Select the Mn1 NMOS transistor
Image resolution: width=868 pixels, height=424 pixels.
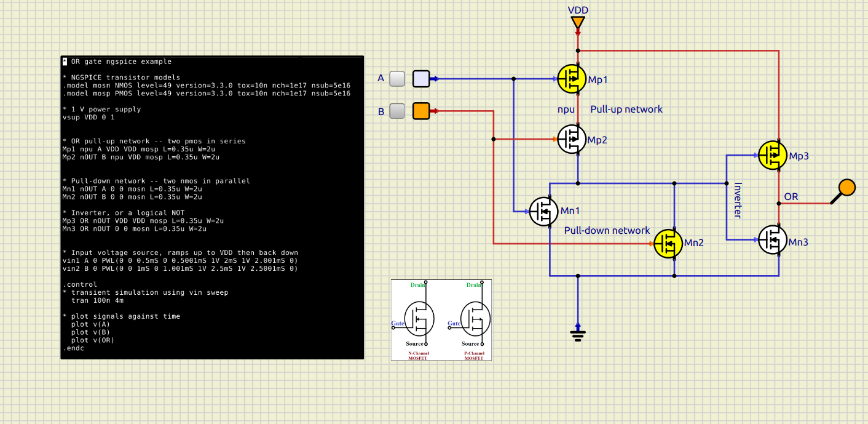(544, 211)
